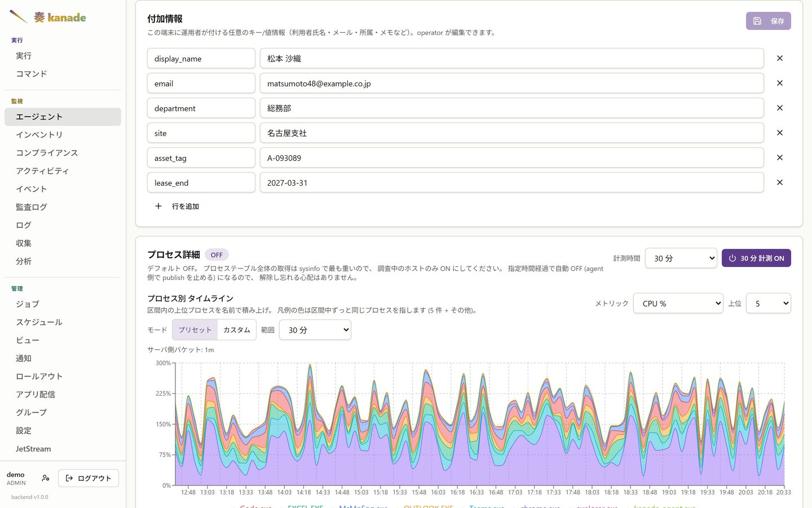Open the 設定 page

click(x=63, y=431)
